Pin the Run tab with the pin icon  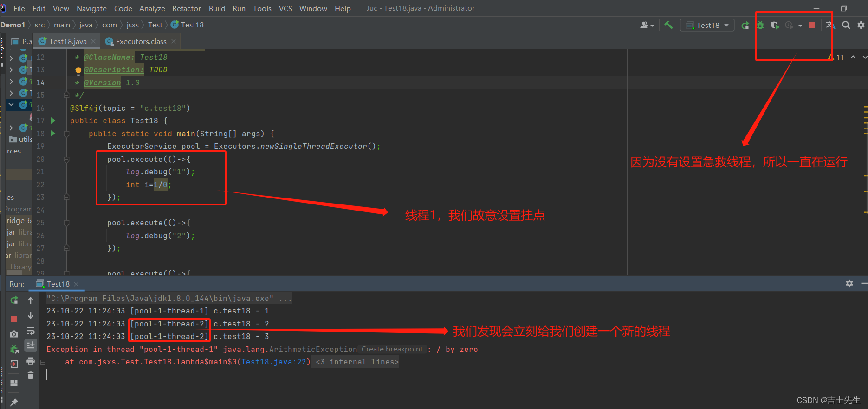tap(14, 402)
